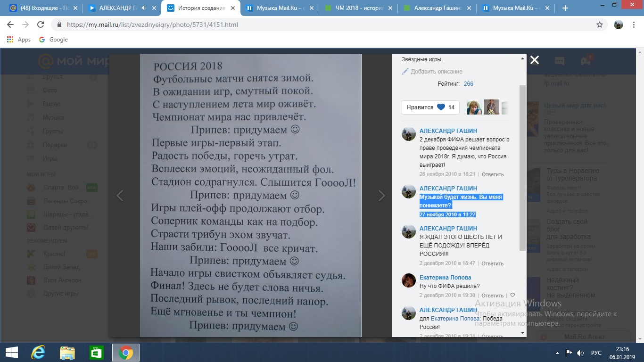Click the highlighted 'Музыкой будет жизнь' comment text
This screenshot has height=362, width=644.
tap(461, 201)
